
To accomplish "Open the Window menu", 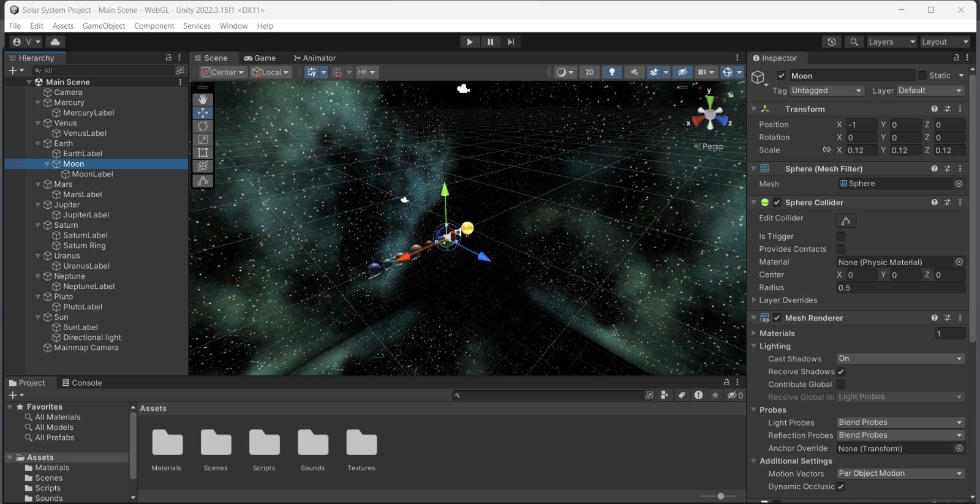I will click(x=233, y=26).
